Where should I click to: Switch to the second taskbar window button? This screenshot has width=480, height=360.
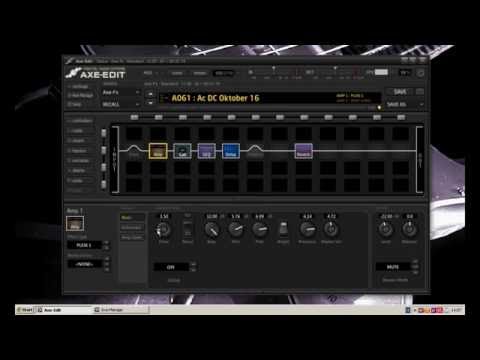pos(121,310)
